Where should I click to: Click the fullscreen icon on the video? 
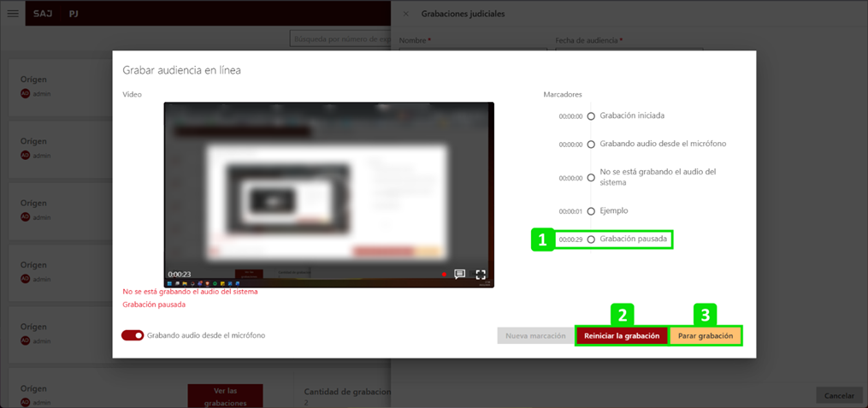(481, 275)
